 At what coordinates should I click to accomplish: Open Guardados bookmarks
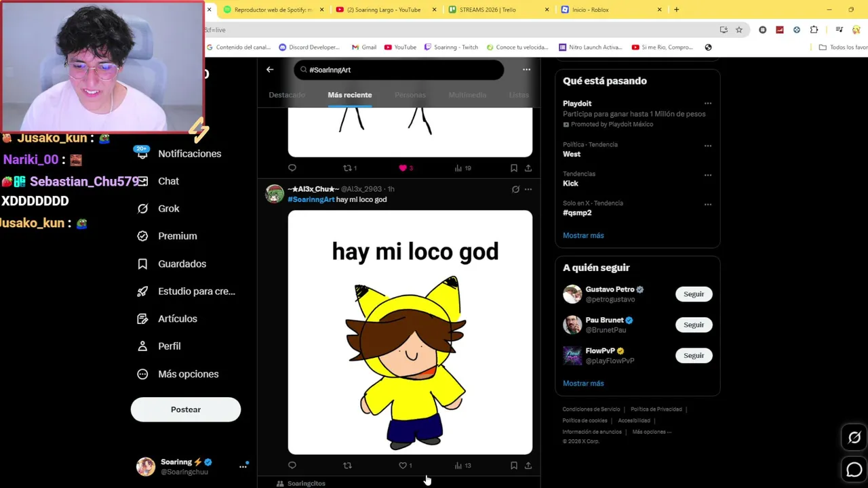pyautogui.click(x=182, y=264)
